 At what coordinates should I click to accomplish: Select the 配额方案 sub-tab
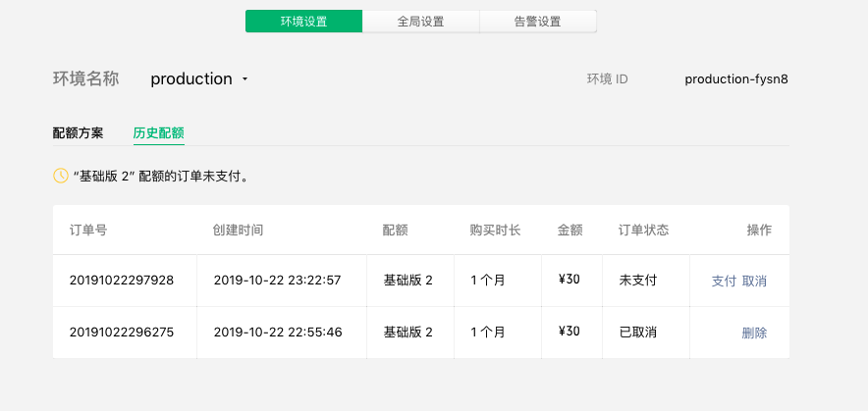tap(78, 133)
